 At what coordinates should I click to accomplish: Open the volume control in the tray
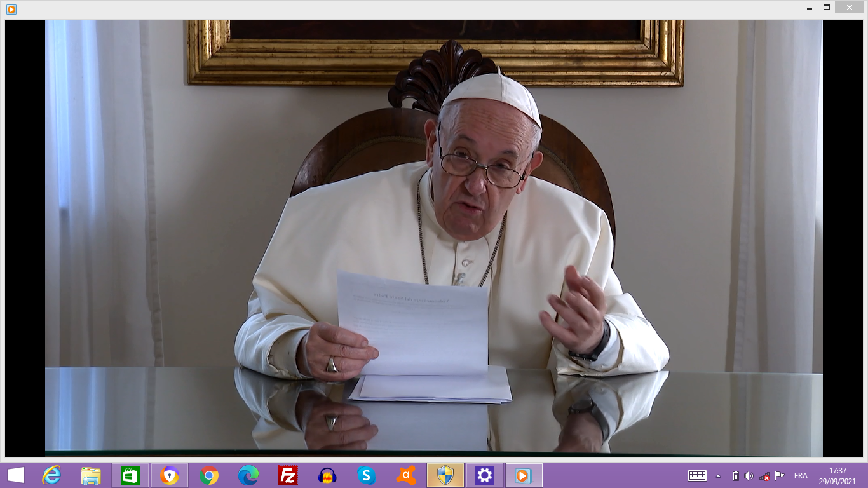coord(749,476)
